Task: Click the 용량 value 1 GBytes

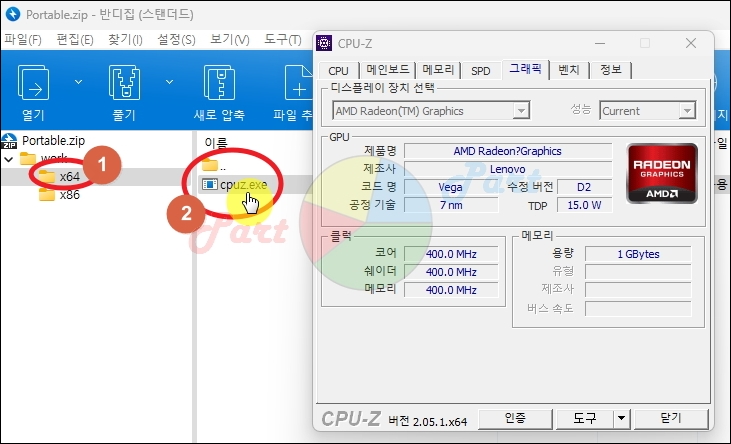Action: point(638,254)
